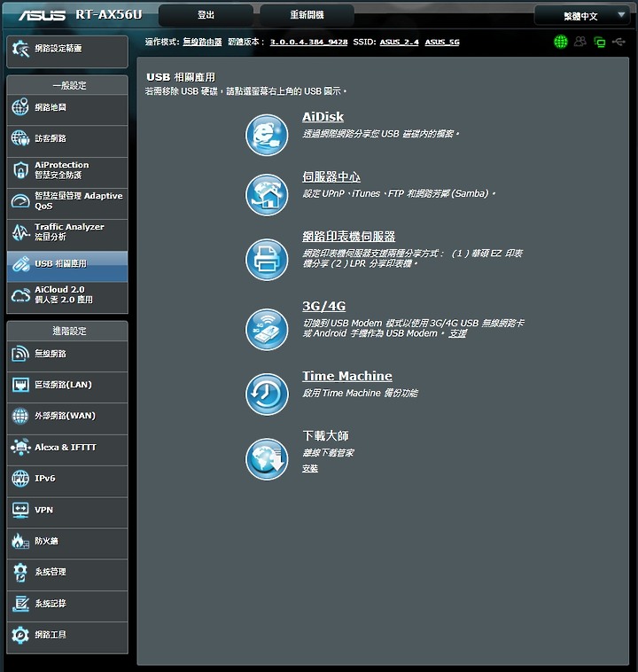Open 區域網路(LAN) menu item label

point(63,385)
